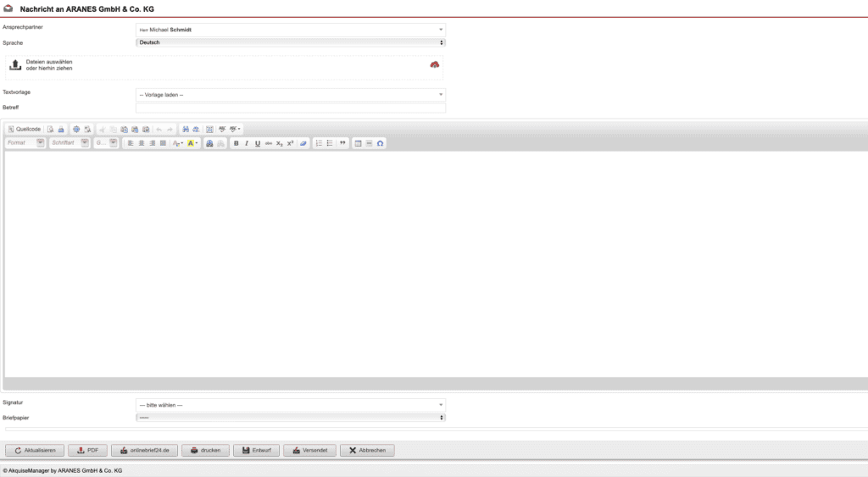
Task: Click the onlinebrief24.de button
Action: 144,451
